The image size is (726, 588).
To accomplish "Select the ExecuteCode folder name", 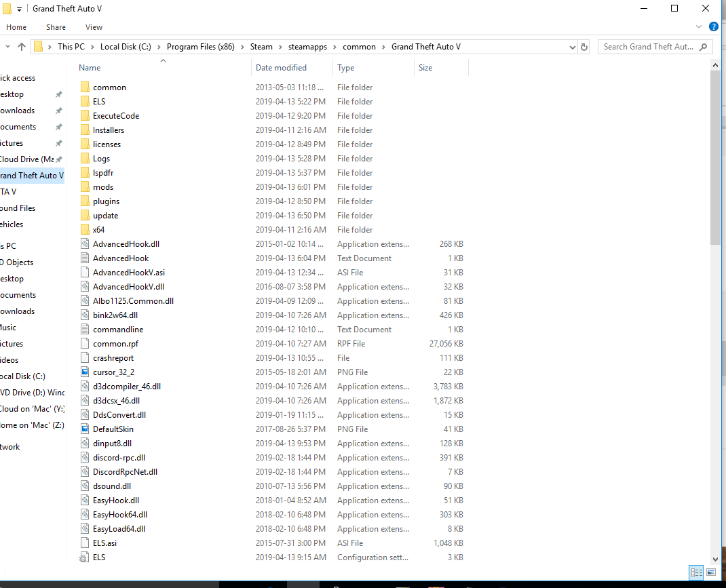I will click(116, 116).
